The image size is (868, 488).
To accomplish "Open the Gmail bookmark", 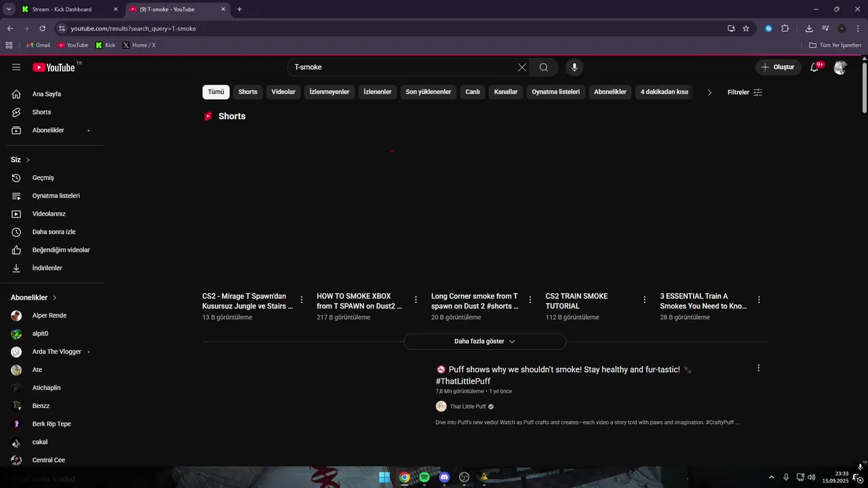I will 38,45.
